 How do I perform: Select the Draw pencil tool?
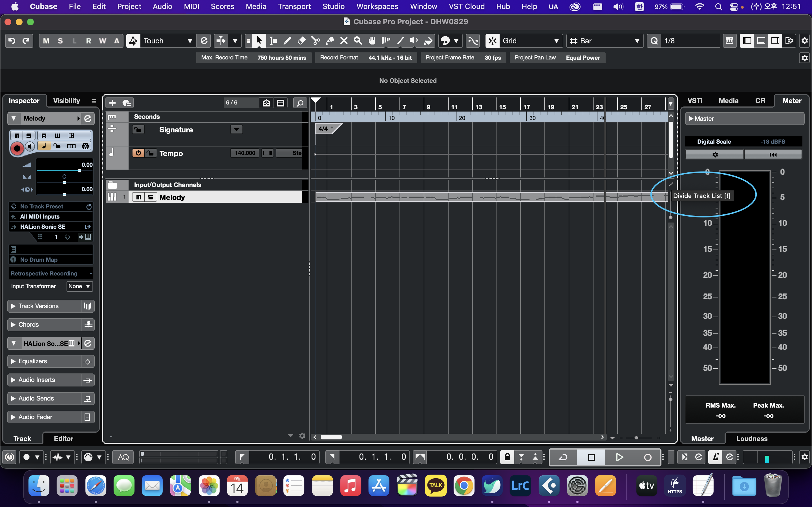click(x=287, y=41)
